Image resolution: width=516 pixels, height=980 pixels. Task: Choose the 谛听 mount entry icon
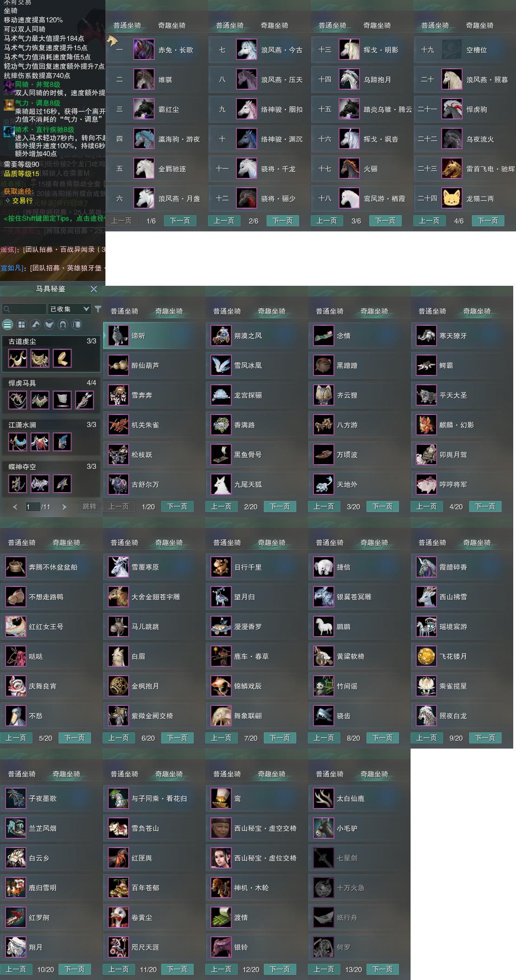click(x=118, y=335)
